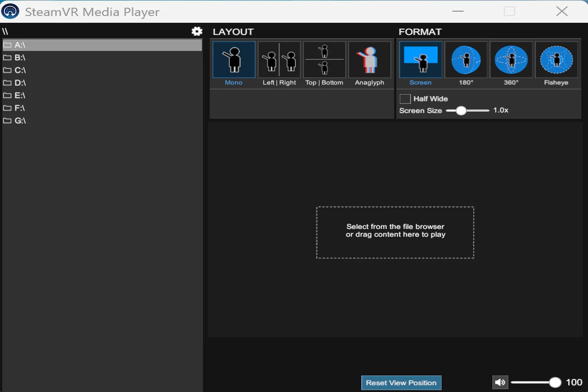Click the volume value 100
The image size is (588, 392).
point(574,382)
